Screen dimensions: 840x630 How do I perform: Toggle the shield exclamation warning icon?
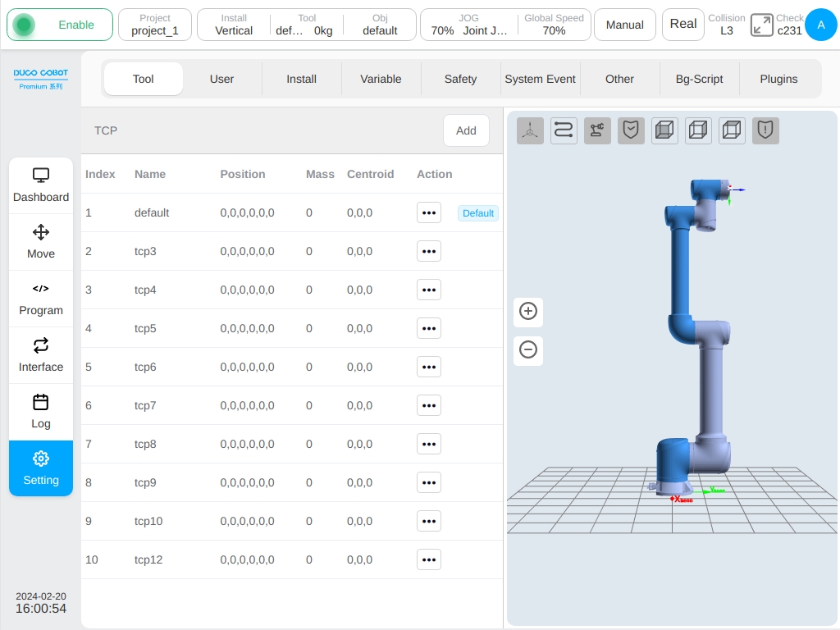pyautogui.click(x=765, y=130)
